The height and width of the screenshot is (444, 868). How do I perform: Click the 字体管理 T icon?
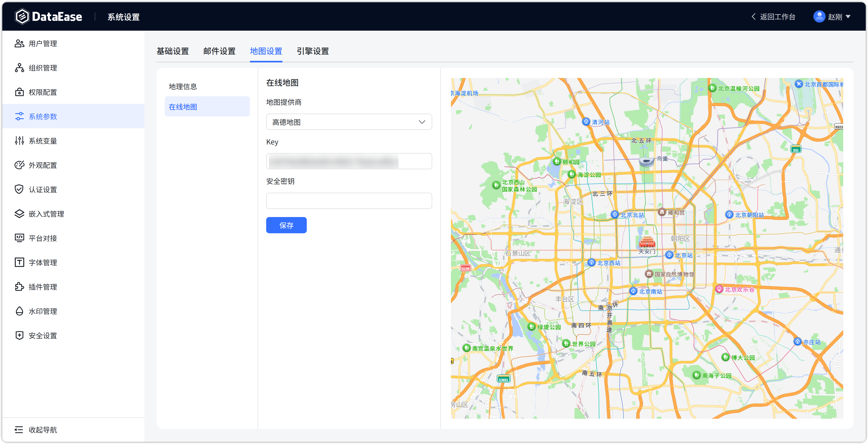pyautogui.click(x=19, y=263)
